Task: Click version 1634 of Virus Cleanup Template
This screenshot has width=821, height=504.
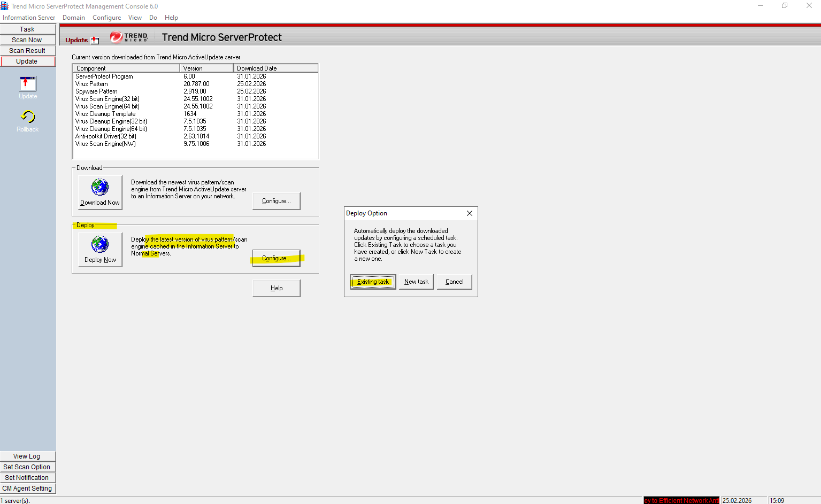Action: tap(190, 114)
